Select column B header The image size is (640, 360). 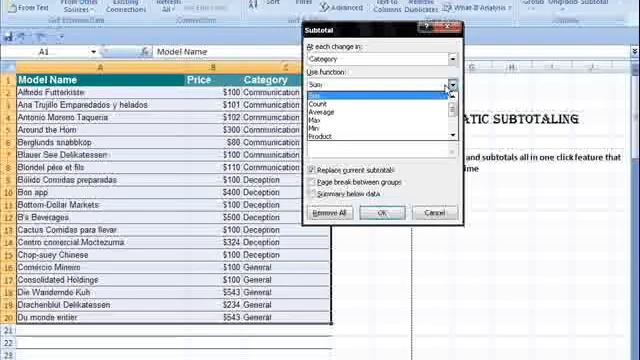tap(213, 67)
